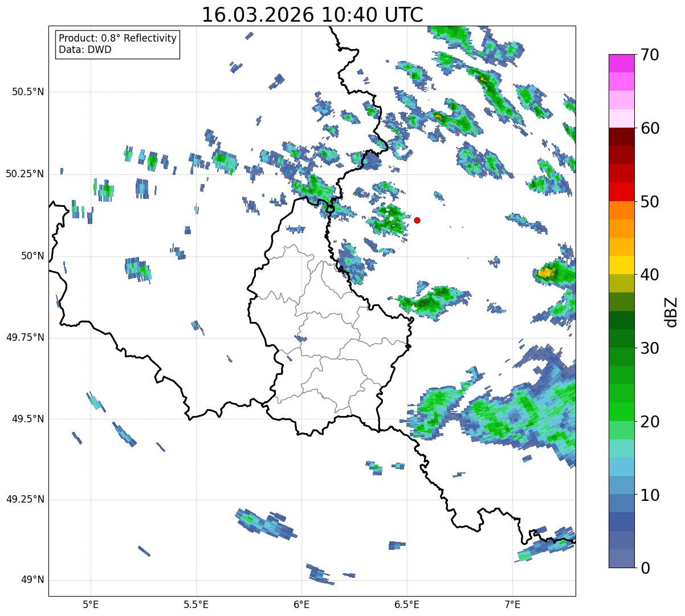Click the latitude label '50°N'

pyautogui.click(x=32, y=256)
